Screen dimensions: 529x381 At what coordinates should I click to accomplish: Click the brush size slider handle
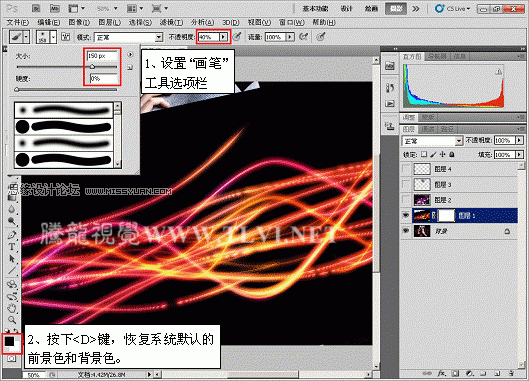[x=92, y=67]
